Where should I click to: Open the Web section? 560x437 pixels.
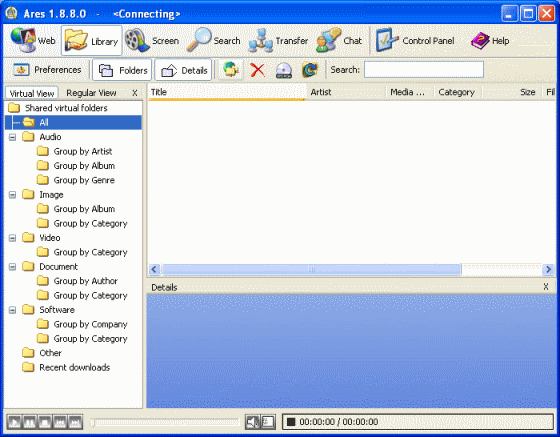point(32,41)
